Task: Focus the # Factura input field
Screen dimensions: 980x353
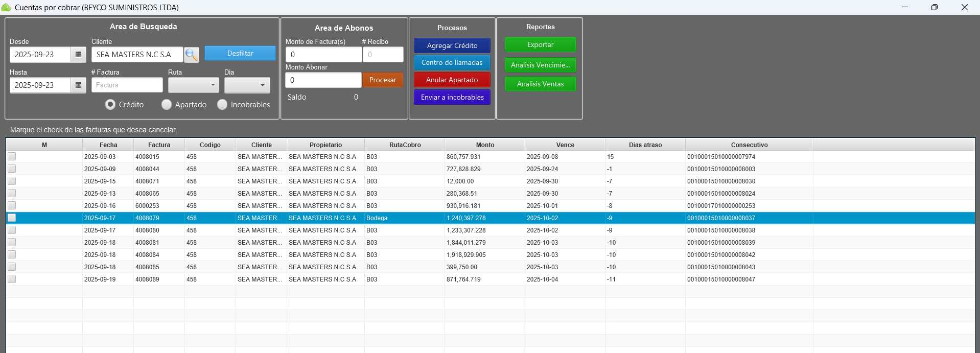Action: pos(127,85)
